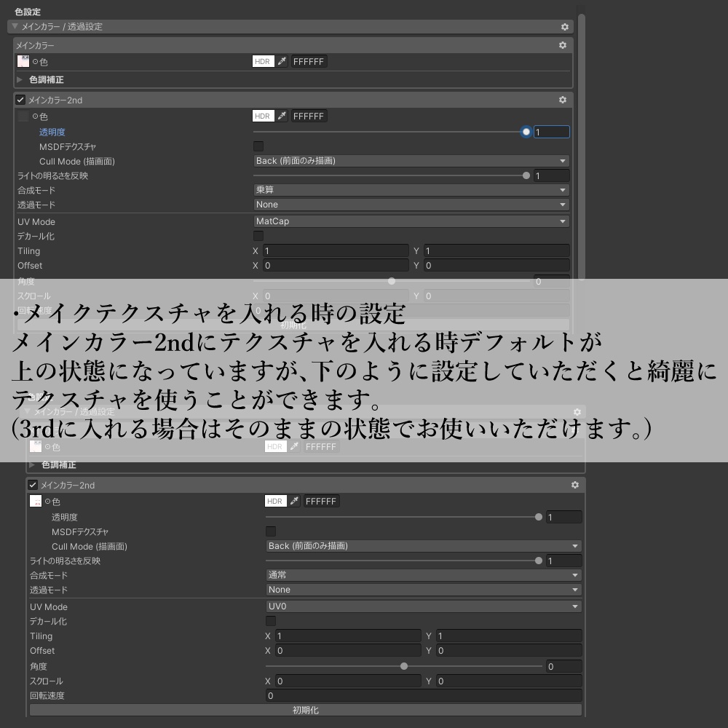Click the eyedropper in the lower メインカラー2nd color row
The width and height of the screenshot is (728, 728).
coord(294,501)
